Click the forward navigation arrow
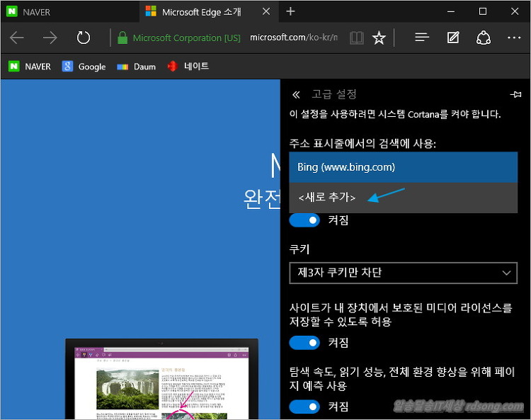This screenshot has height=420, width=531. [50, 38]
